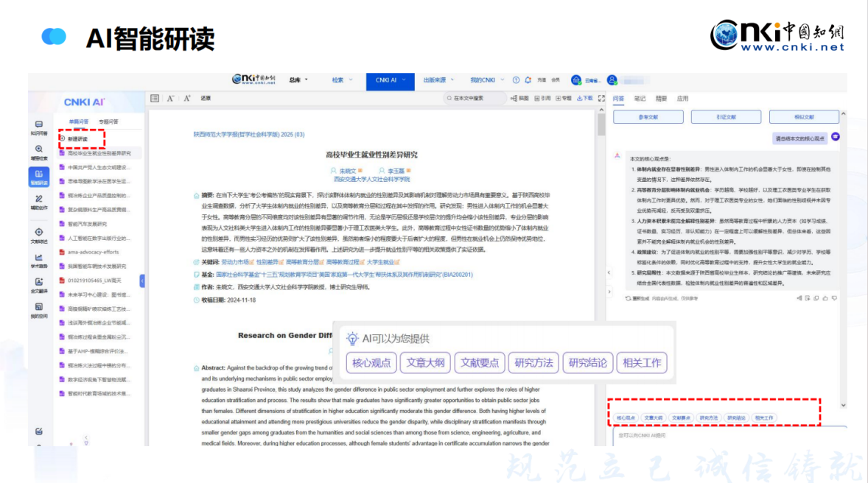Open 增强检索 search in the sidebar
Image resolution: width=868 pixels, height=483 pixels.
(x=39, y=152)
